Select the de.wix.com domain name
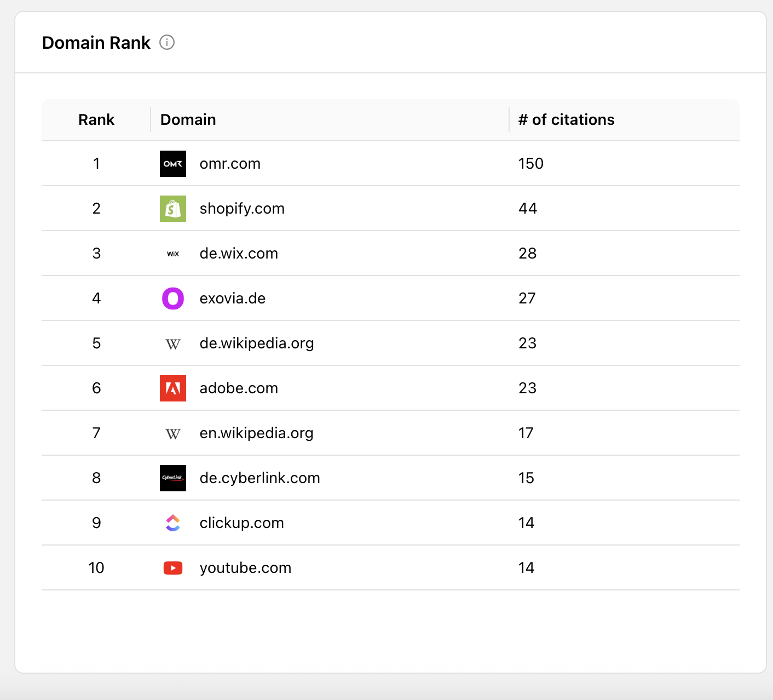Image resolution: width=773 pixels, height=700 pixels. tap(239, 254)
